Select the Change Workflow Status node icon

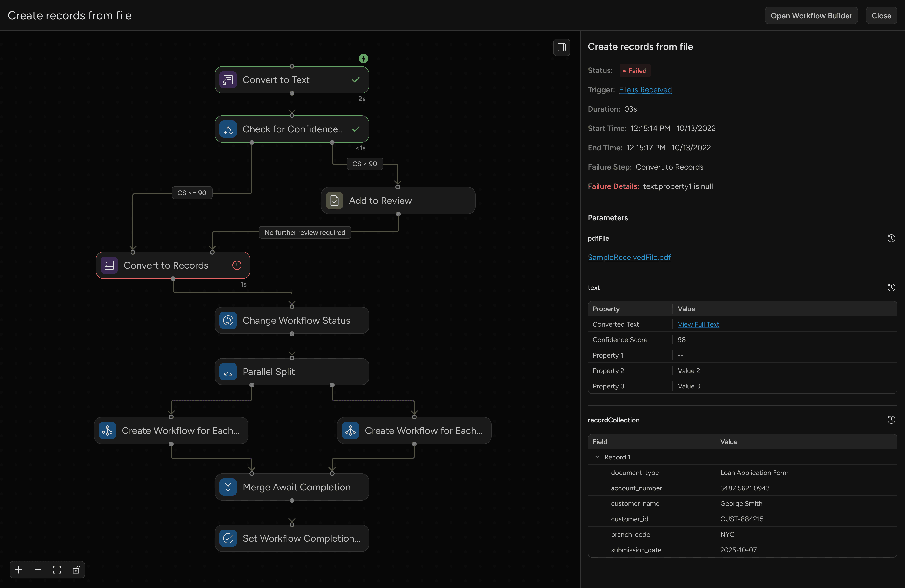(228, 320)
